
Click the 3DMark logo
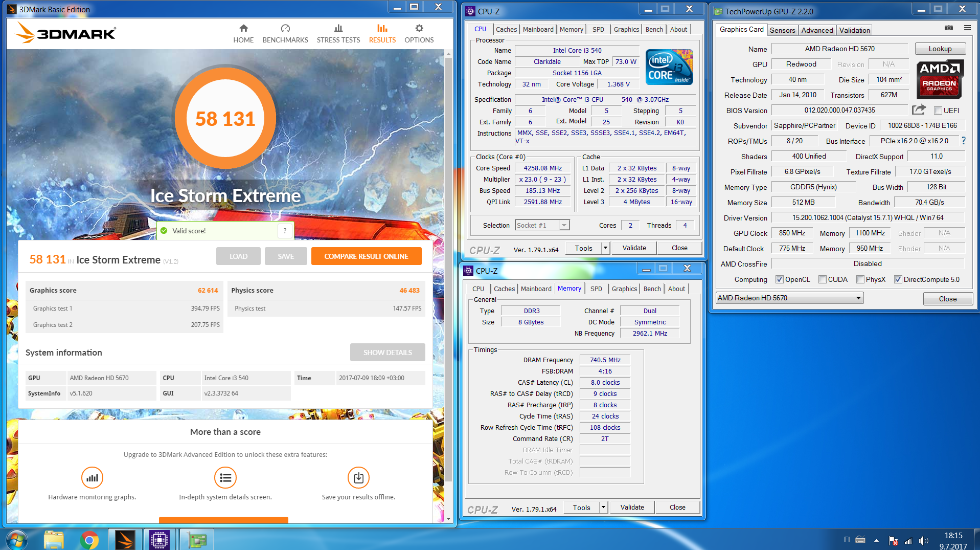[65, 33]
